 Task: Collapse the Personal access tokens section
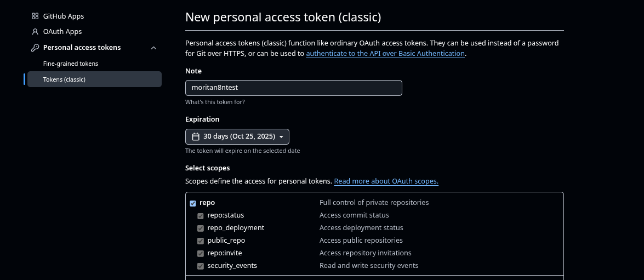153,48
